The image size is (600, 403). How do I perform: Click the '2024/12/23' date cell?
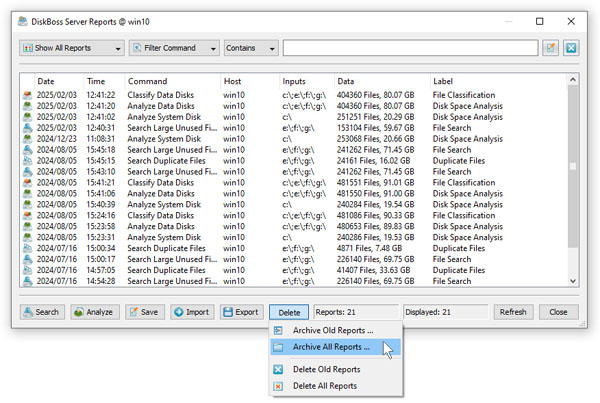point(57,139)
